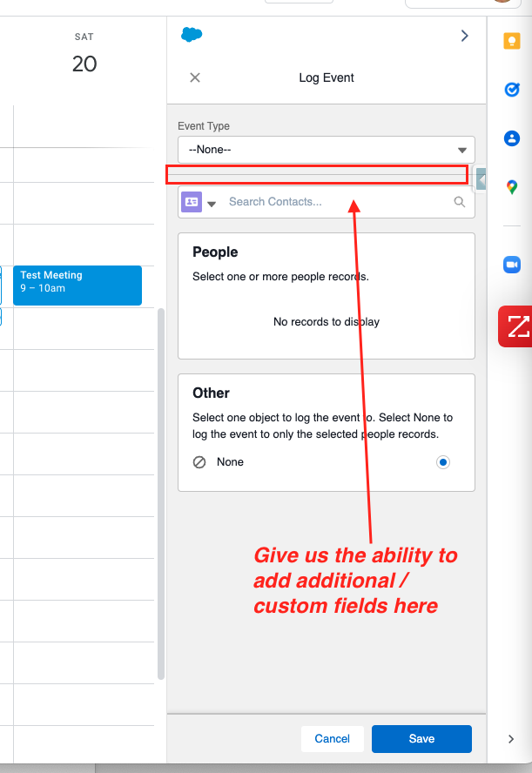Click the None prohibited icon
The image size is (532, 773).
coord(199,462)
